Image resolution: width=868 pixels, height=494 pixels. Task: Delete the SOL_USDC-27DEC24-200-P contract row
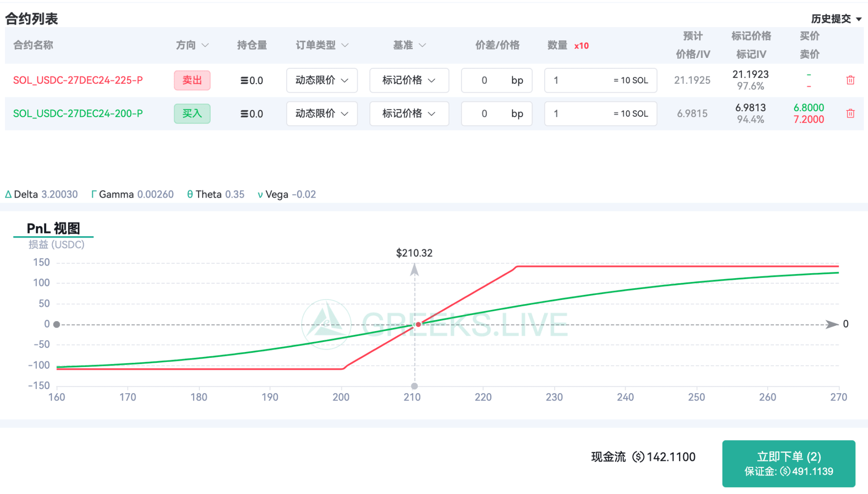[x=850, y=114]
